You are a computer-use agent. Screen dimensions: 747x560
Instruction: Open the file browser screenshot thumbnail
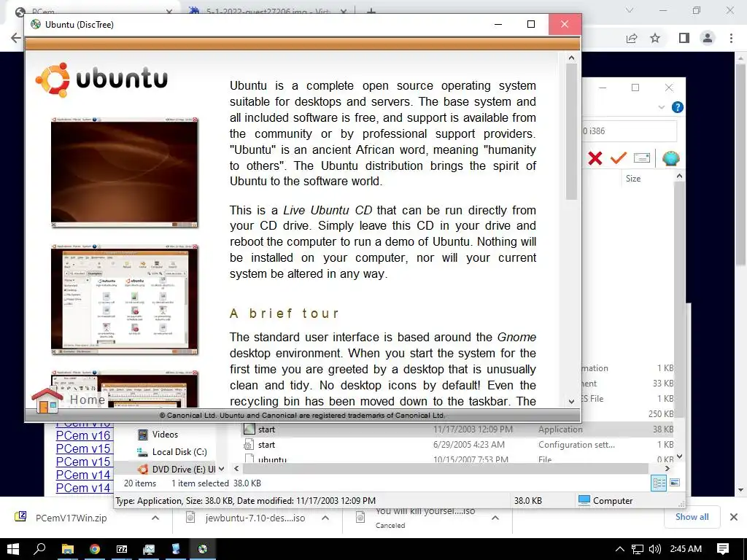[x=124, y=300]
